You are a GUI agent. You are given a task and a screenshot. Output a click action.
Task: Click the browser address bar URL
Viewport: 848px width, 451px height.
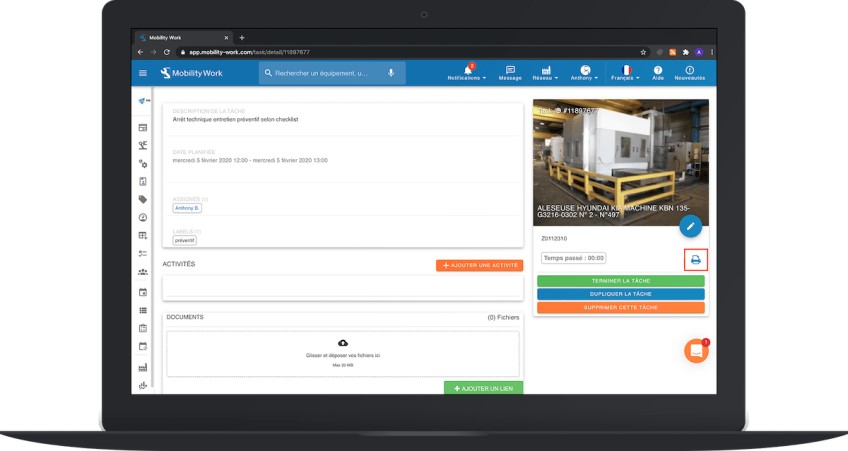249,52
